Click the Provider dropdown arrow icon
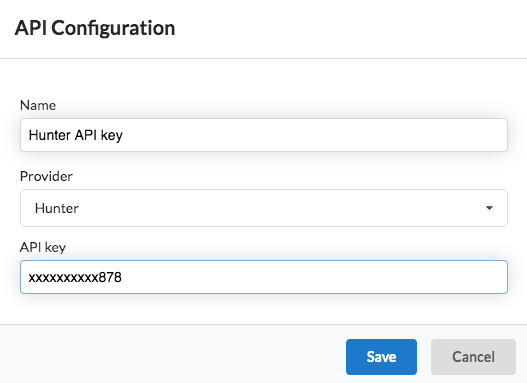Viewport: 527px width, 383px height. (x=489, y=208)
